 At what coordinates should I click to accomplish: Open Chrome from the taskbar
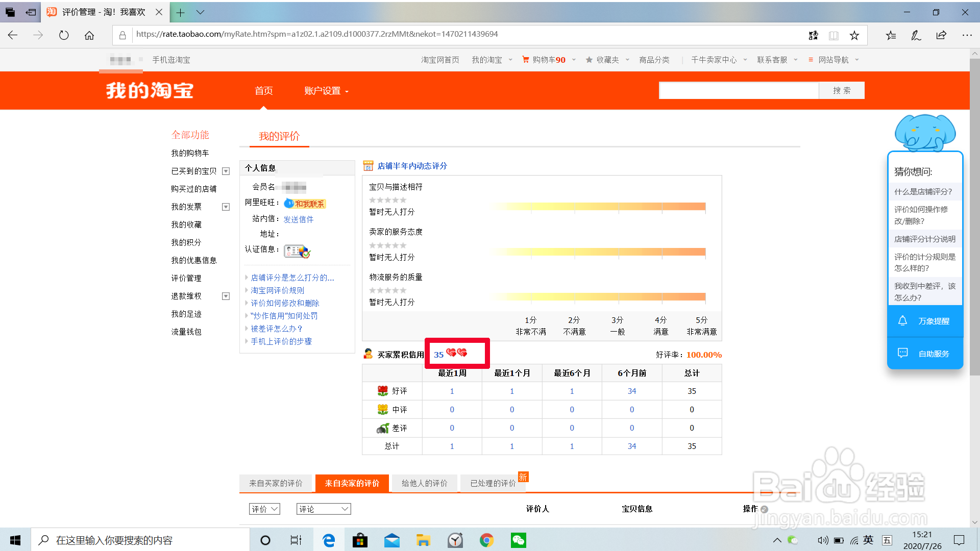pos(486,540)
